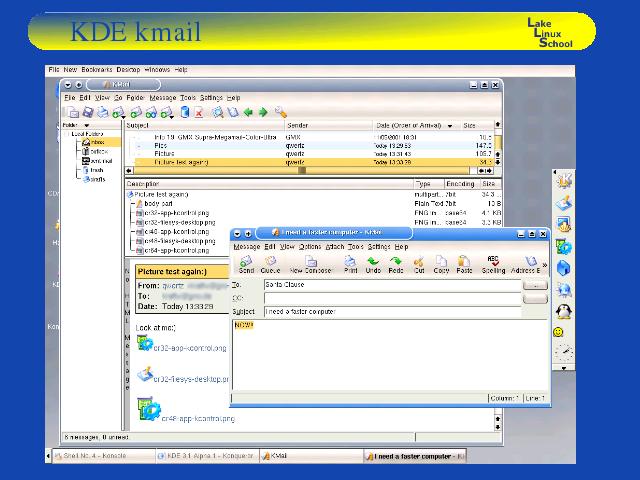640x480 pixels.
Task: Click the Save As floppy icon in KMail
Action: pyautogui.click(x=88, y=112)
